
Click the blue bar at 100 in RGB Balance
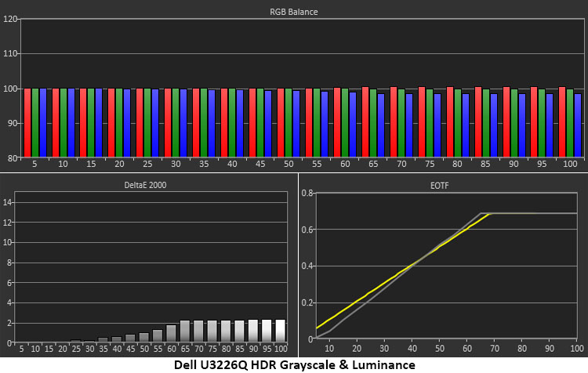tap(578, 125)
